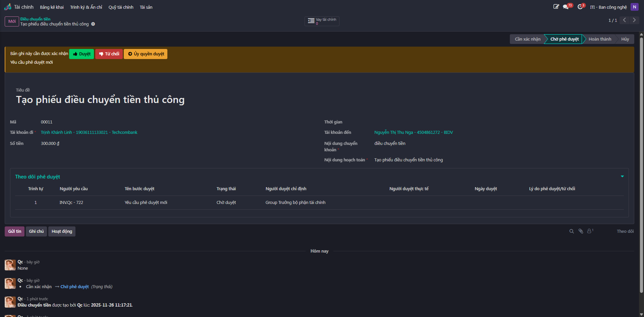This screenshot has height=317, width=644.
Task: Open attachments paperclip icon in chatter
Action: pos(581,231)
